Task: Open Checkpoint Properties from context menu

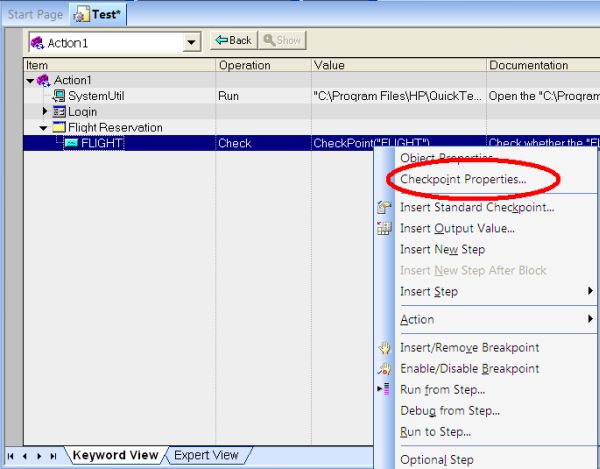Action: click(463, 179)
